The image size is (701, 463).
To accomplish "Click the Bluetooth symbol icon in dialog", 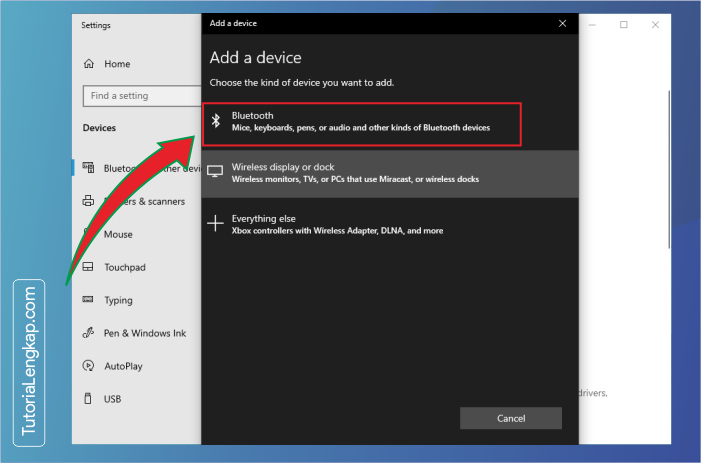I will pyautogui.click(x=216, y=121).
